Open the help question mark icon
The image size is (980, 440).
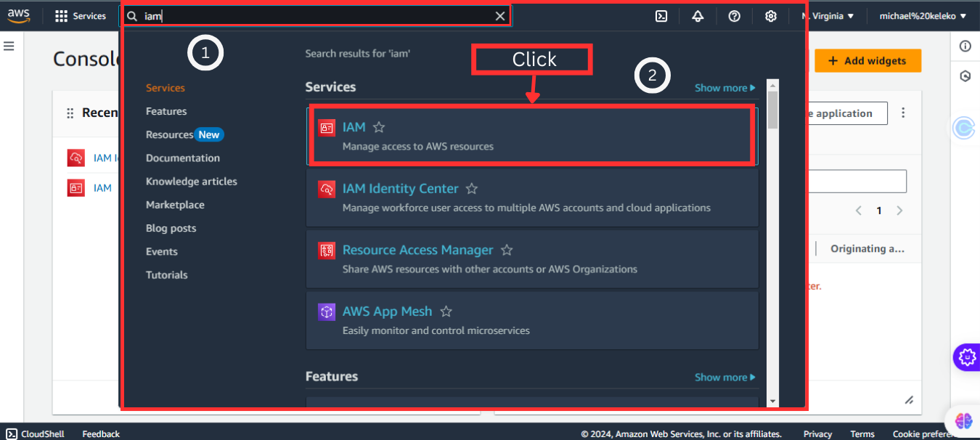(x=734, y=16)
